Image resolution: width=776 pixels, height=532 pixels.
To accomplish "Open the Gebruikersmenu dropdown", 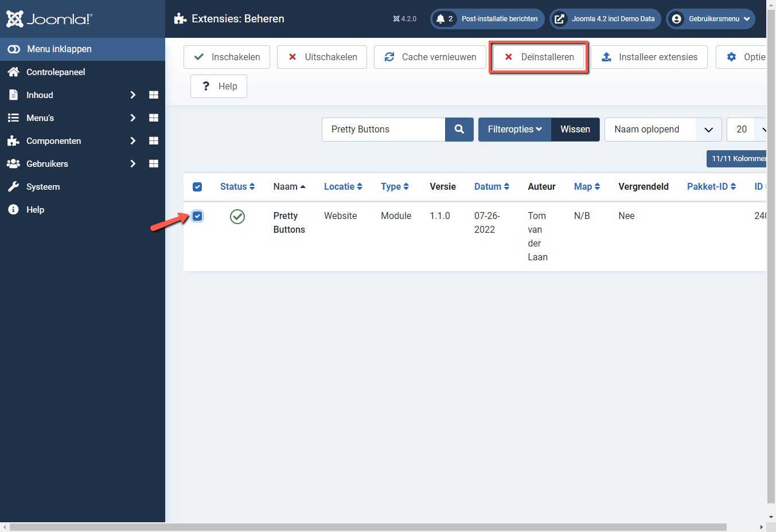I will [710, 18].
